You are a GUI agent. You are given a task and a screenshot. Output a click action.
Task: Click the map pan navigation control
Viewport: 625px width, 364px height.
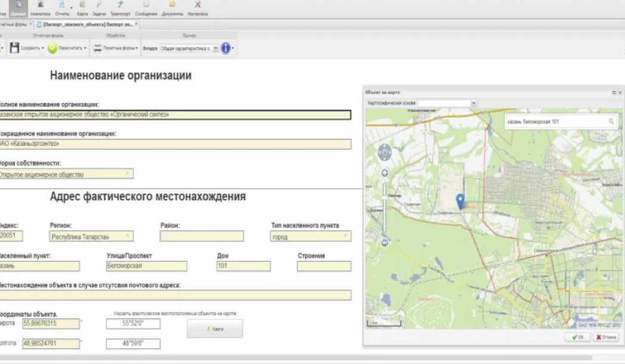point(385,153)
